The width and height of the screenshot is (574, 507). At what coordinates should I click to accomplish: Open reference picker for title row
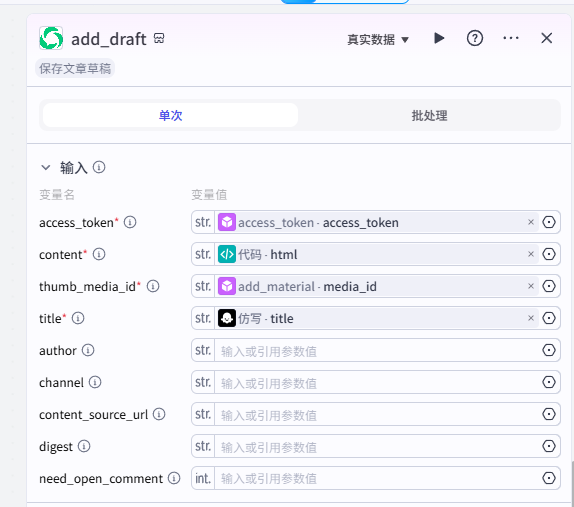tap(549, 318)
